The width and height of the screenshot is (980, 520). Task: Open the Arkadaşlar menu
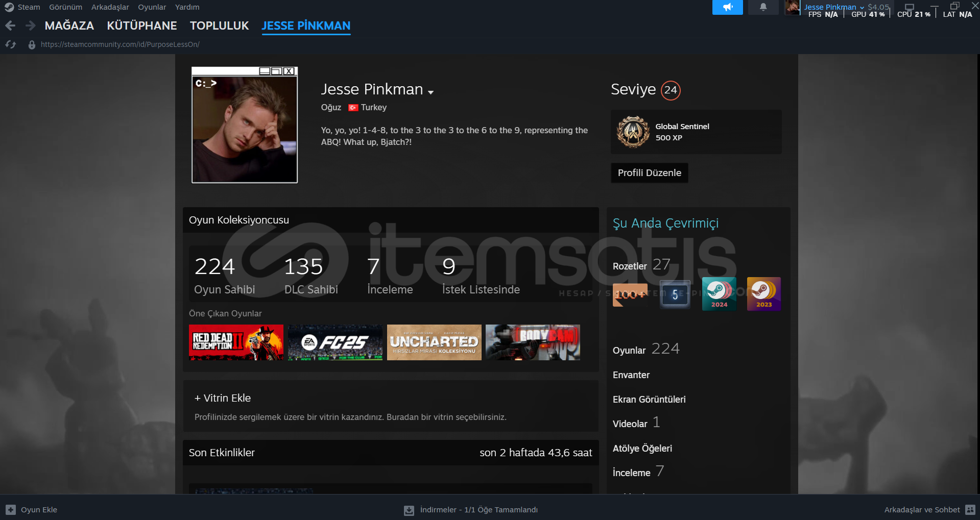[110, 7]
